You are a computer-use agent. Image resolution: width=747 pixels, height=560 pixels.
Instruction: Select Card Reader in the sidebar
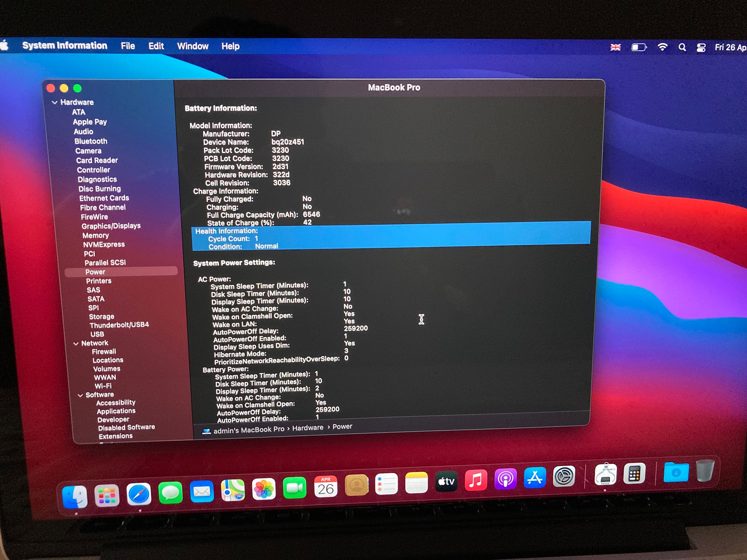click(97, 160)
